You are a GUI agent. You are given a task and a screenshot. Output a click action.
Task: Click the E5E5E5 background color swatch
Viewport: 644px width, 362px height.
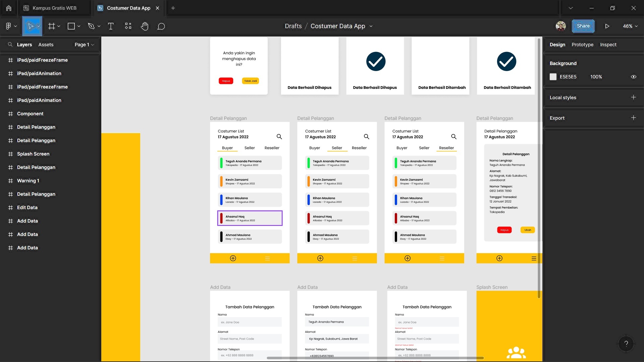tap(553, 77)
